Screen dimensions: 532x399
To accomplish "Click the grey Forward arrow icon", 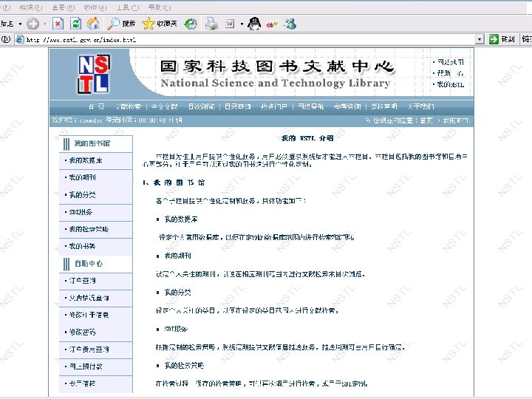I will [33, 24].
